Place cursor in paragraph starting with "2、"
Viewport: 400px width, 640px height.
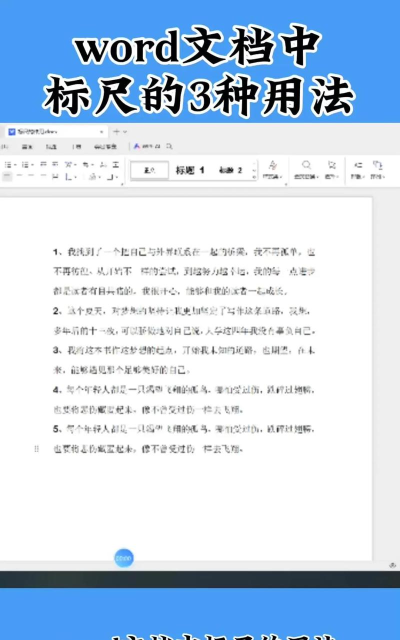(x=184, y=321)
